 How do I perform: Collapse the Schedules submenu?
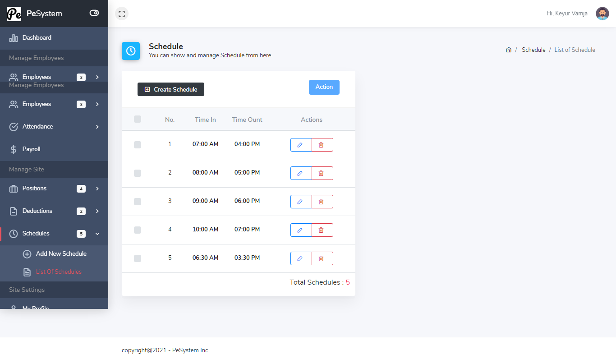pos(97,234)
